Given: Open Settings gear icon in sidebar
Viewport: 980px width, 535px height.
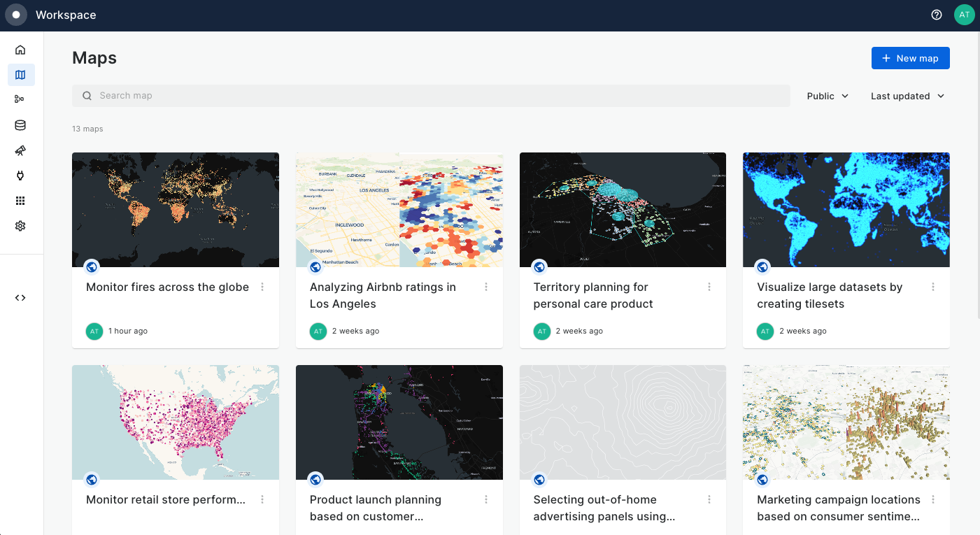Looking at the screenshot, I should point(20,226).
